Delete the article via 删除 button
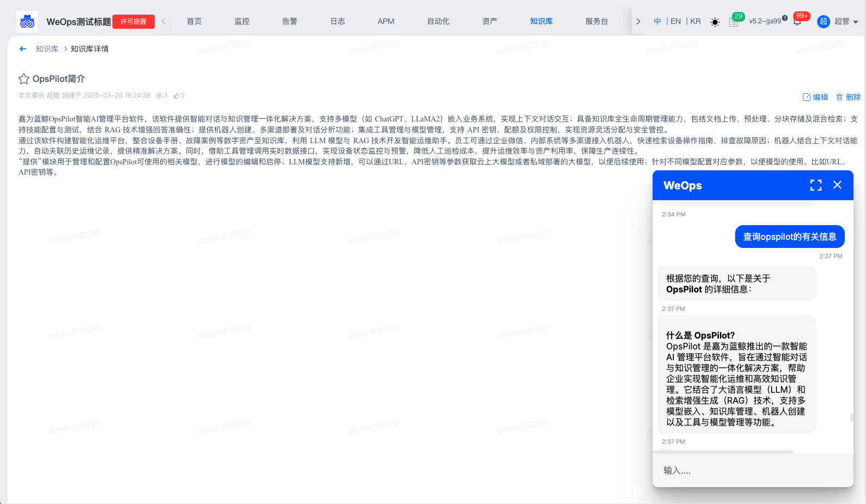The height and width of the screenshot is (504, 866). (848, 97)
